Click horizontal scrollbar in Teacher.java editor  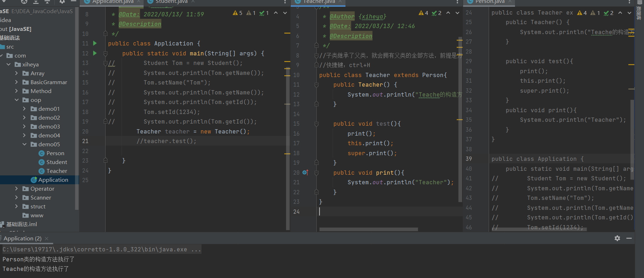tap(369, 229)
